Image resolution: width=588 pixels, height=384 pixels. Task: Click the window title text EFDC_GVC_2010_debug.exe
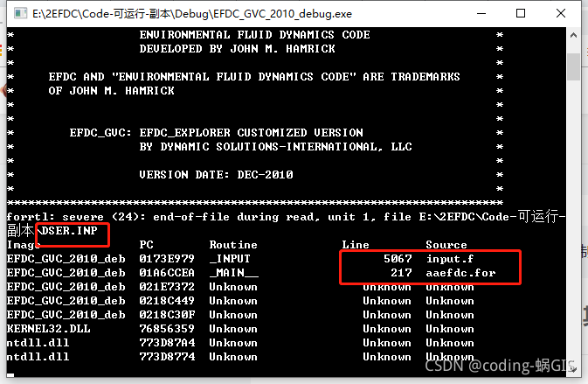pos(283,14)
